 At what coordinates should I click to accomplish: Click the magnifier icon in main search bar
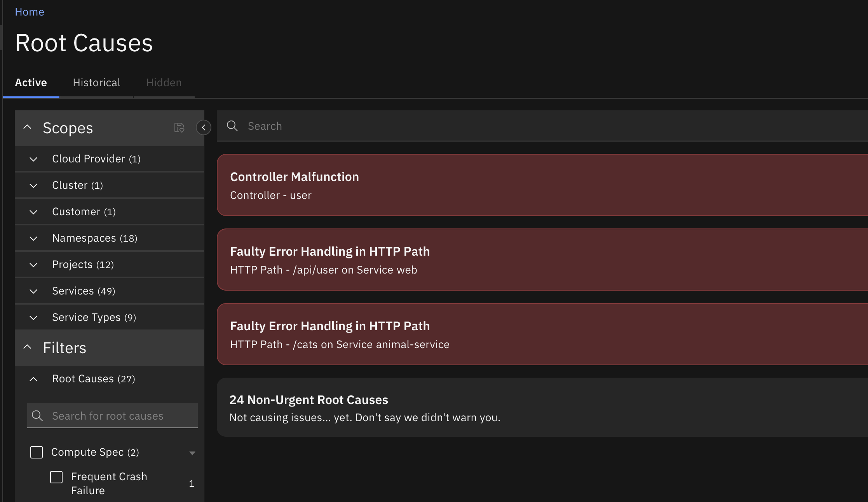coord(232,126)
